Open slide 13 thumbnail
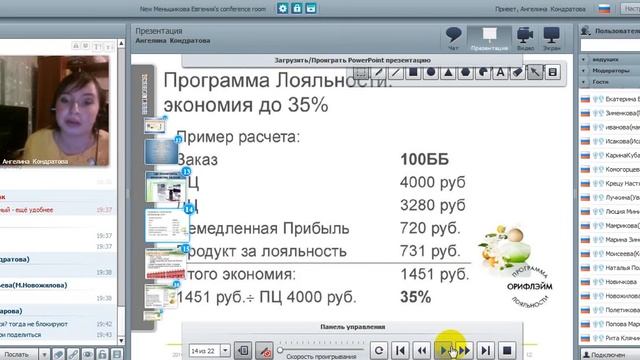 pos(165,187)
